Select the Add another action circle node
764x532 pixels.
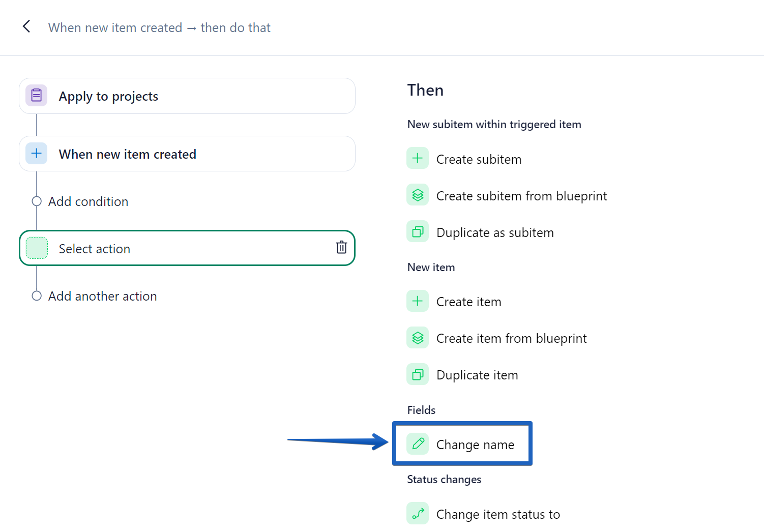(37, 296)
